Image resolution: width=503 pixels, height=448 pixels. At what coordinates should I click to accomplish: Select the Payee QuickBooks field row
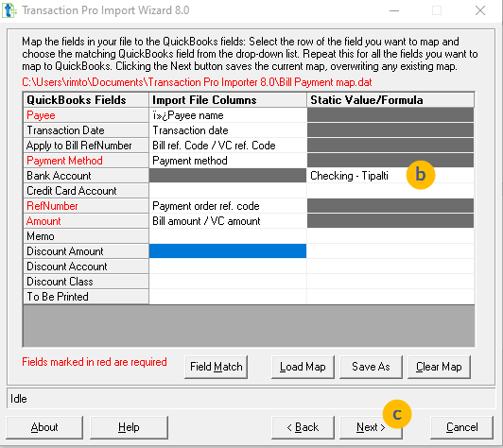[x=86, y=115]
